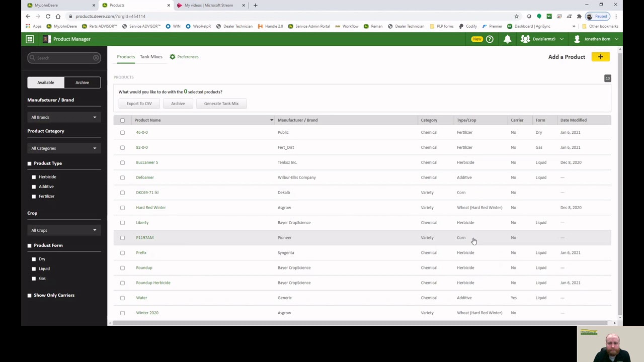Click the DavisFarms organization icon
The width and height of the screenshot is (644, 362).
(525, 39)
